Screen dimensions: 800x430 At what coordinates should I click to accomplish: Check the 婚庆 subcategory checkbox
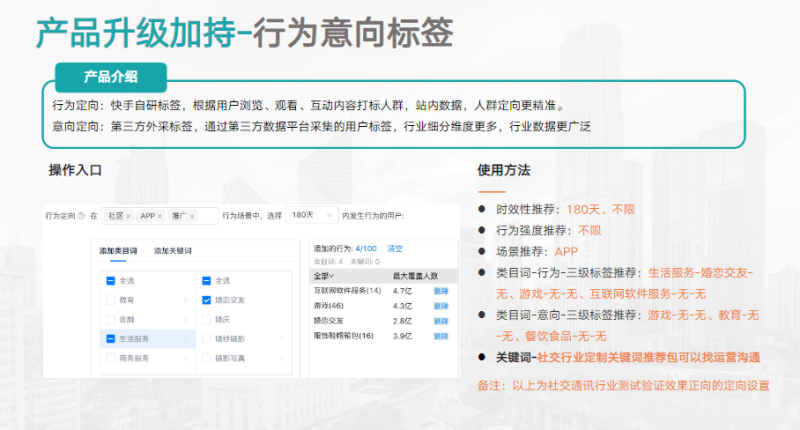click(x=207, y=319)
